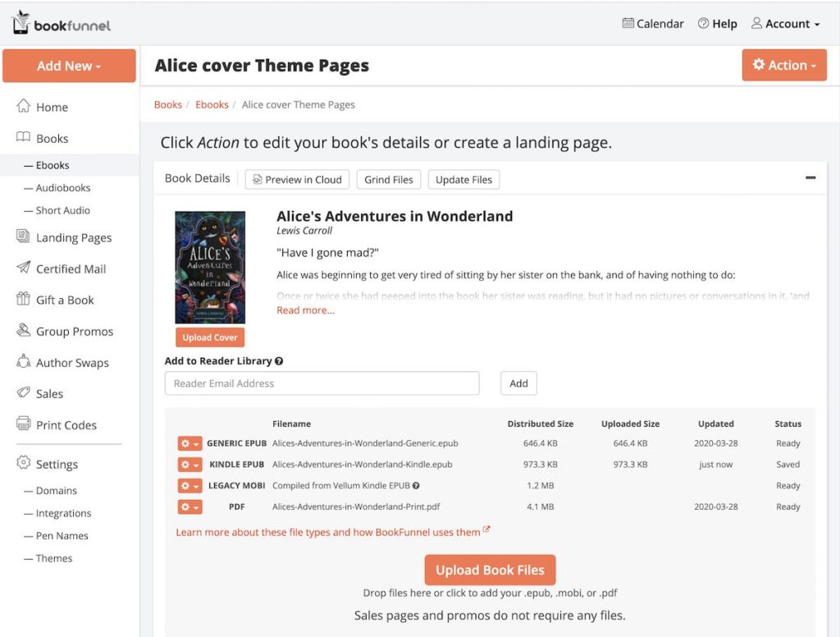This screenshot has width=840, height=637.
Task: Click the Gift a Book icon
Action: 23,298
